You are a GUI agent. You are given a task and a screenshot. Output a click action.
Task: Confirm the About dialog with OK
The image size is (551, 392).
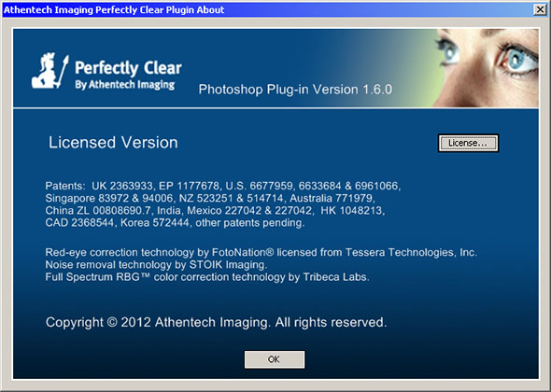[x=275, y=359]
